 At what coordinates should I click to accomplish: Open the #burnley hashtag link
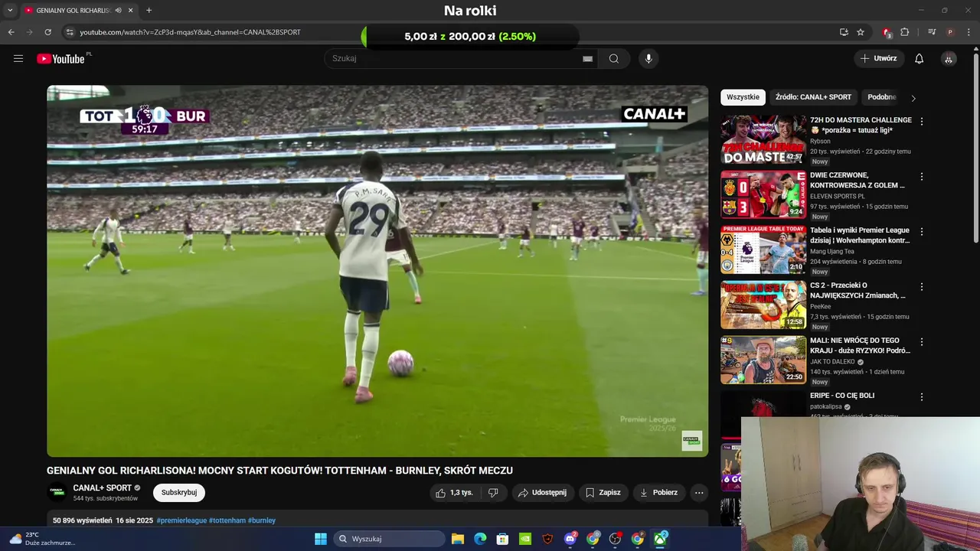pos(262,520)
